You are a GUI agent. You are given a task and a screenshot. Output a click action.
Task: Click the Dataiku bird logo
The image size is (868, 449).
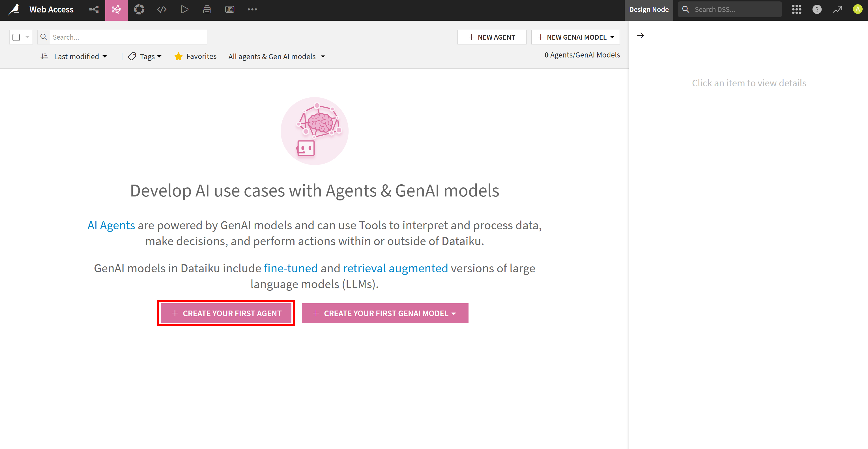[14, 9]
